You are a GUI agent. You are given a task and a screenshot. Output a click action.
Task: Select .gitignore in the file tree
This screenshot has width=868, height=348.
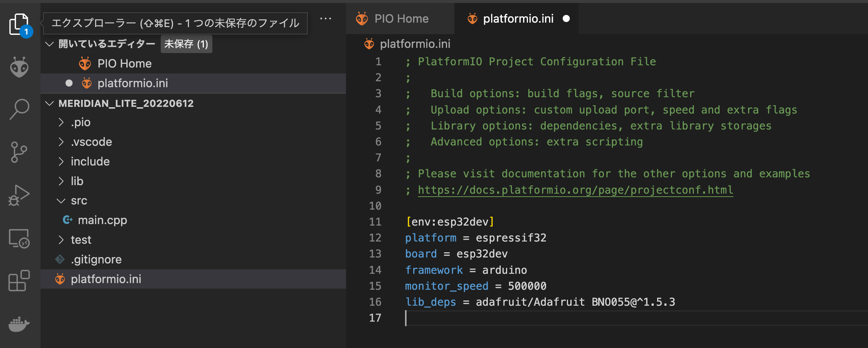pyautogui.click(x=97, y=259)
